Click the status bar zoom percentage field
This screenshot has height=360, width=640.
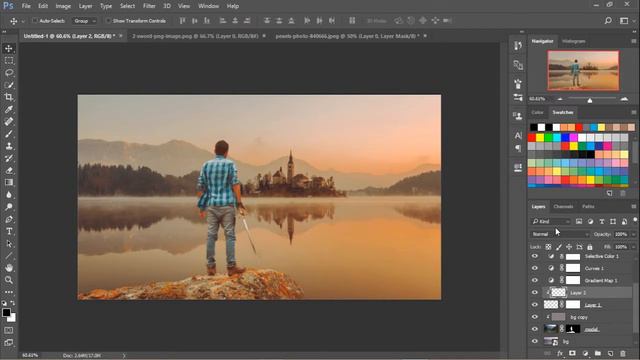tap(30, 356)
